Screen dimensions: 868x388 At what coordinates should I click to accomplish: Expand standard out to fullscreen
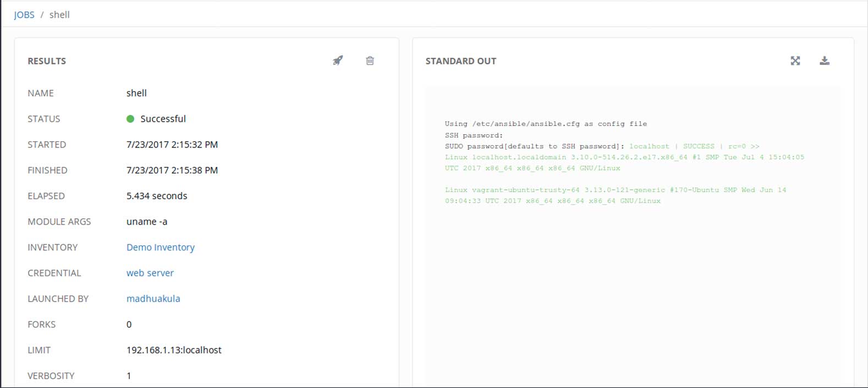(795, 61)
